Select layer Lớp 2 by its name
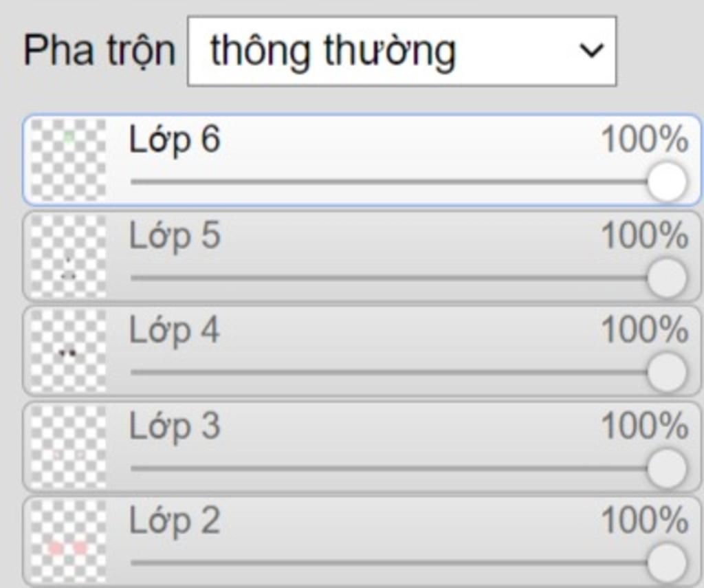 click(175, 521)
